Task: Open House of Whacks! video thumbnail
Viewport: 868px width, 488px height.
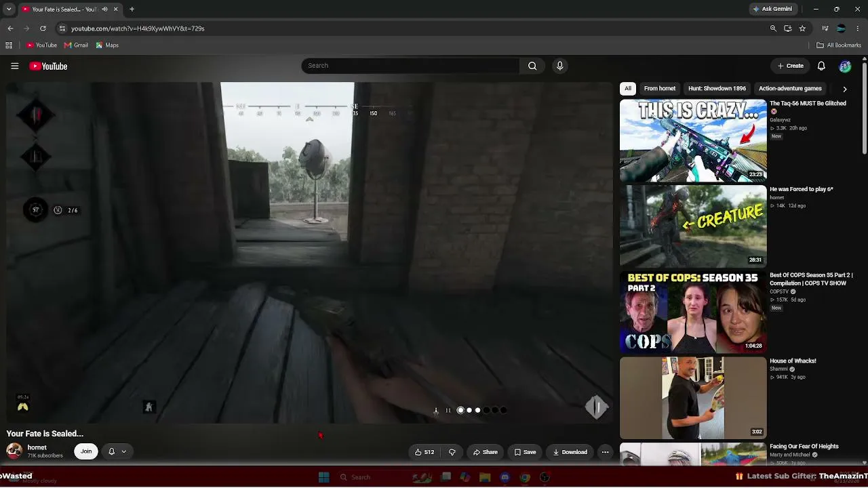Action: pos(693,398)
